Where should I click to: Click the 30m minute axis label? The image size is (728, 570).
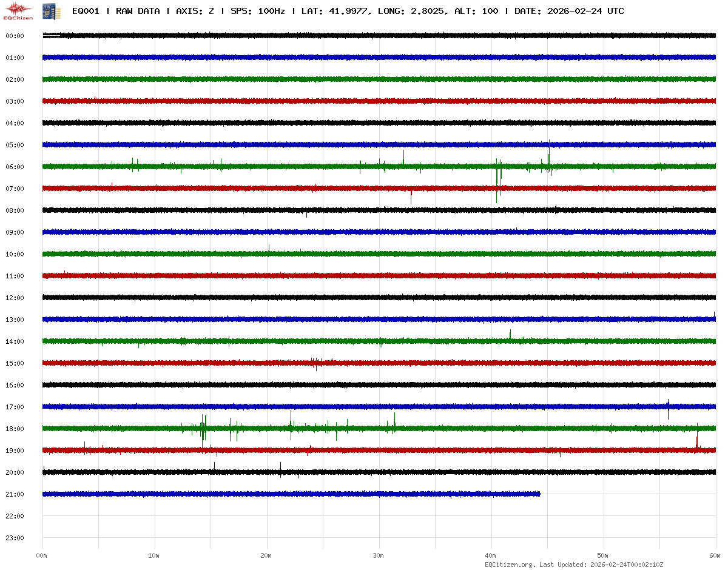click(379, 555)
